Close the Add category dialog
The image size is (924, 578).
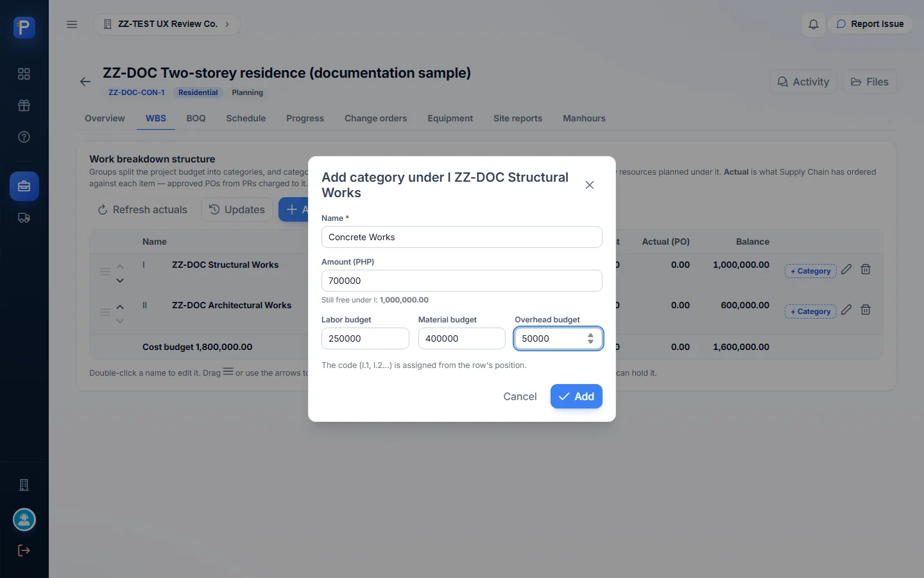pos(590,185)
